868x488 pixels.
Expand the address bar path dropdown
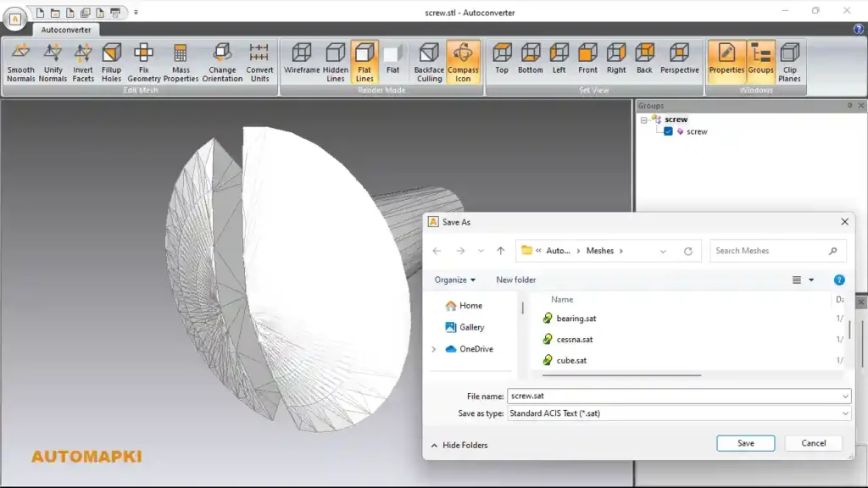pyautogui.click(x=663, y=251)
